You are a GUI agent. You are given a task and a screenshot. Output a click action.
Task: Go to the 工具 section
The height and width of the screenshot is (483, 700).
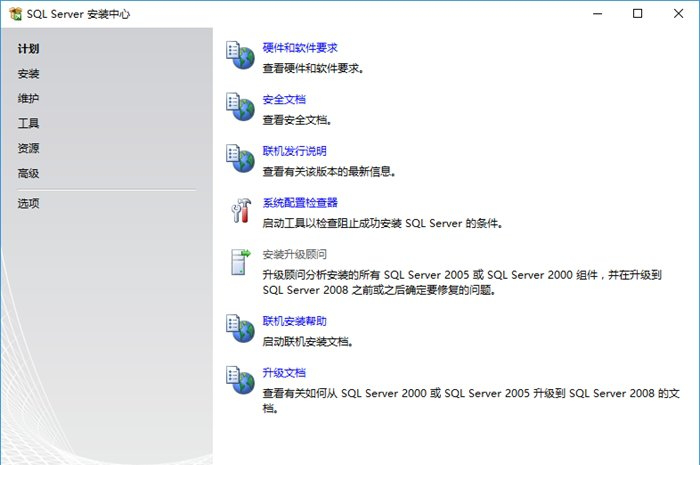click(28, 123)
